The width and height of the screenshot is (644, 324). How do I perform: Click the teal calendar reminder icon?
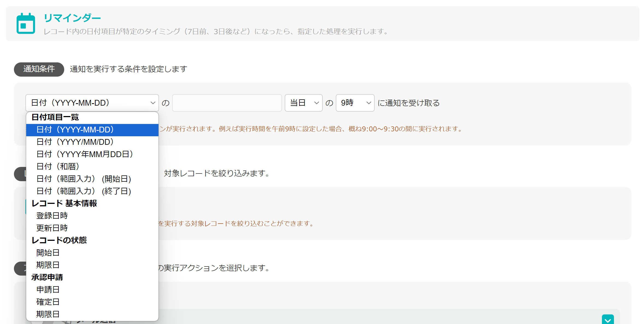pyautogui.click(x=26, y=24)
